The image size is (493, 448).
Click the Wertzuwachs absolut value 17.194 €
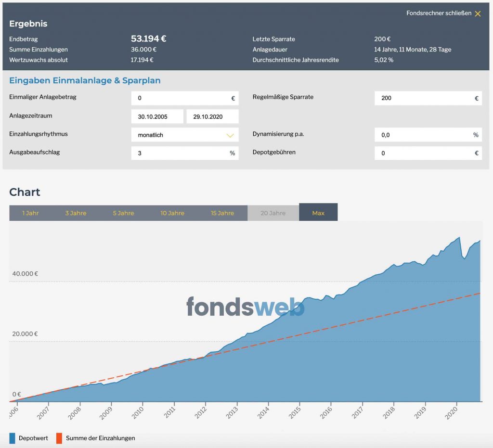pos(142,60)
